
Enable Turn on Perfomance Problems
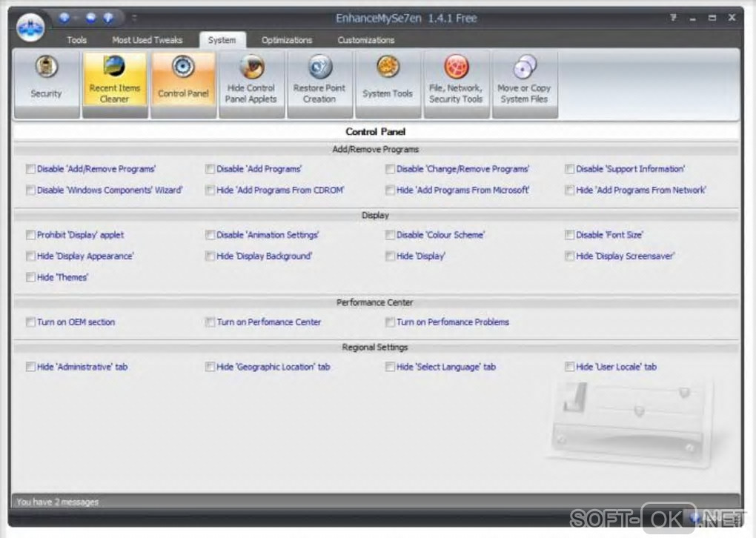pyautogui.click(x=390, y=322)
